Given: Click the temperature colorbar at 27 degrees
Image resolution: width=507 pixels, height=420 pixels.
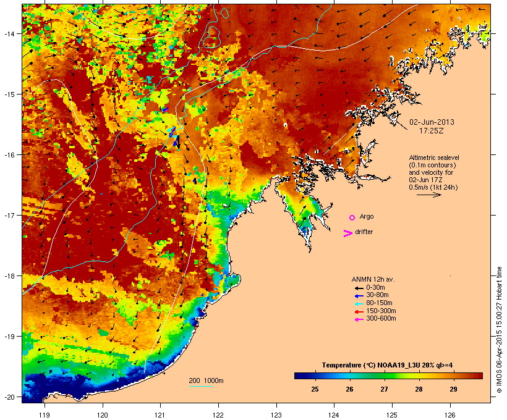Looking at the screenshot, I should 384,376.
